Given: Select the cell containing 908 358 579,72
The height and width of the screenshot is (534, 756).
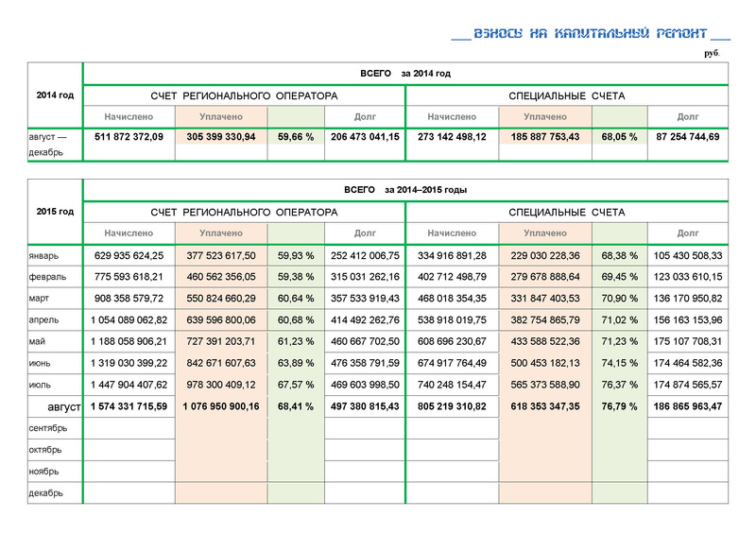Looking at the screenshot, I should click(129, 299).
